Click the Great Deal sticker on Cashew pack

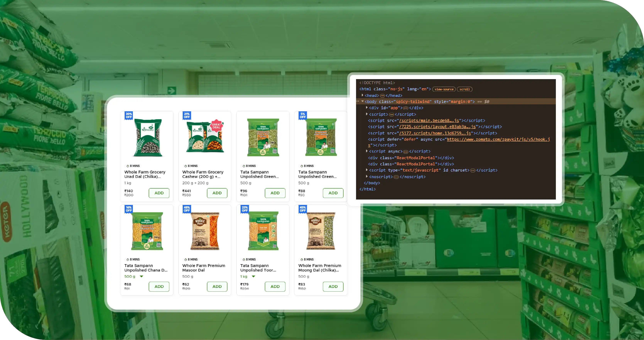point(216,126)
